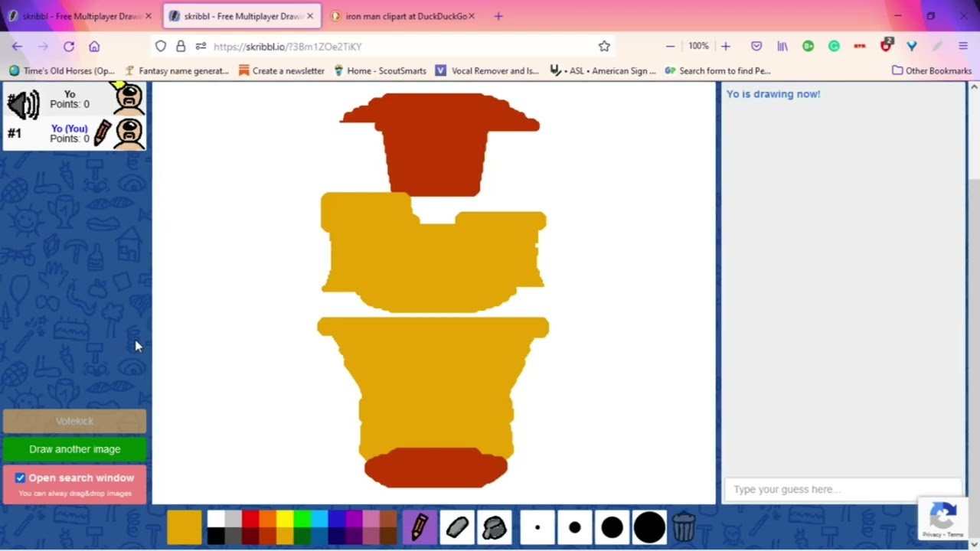Choose the second smallest brush size
This screenshot has width=980, height=551.
(575, 527)
